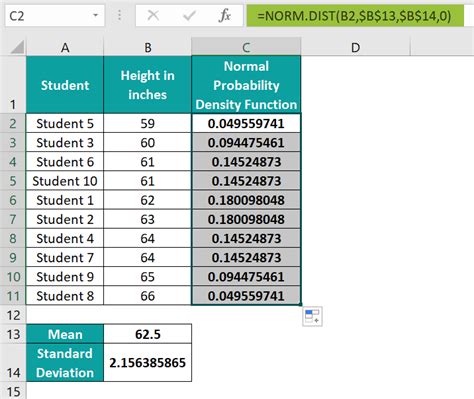The width and height of the screenshot is (474, 399).
Task: Click the mean value 62.5
Action: click(x=148, y=334)
